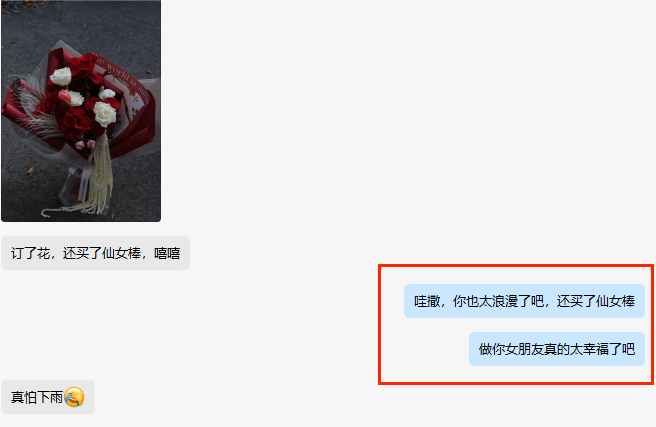This screenshot has width=656, height=427.
Task: Click the cream tassel hanging from the bouquet
Action: pos(100,176)
